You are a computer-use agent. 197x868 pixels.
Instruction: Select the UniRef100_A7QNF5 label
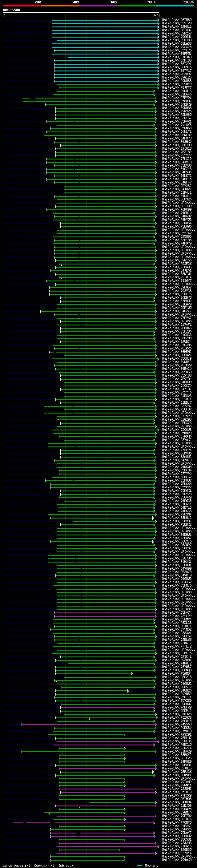(177, 822)
